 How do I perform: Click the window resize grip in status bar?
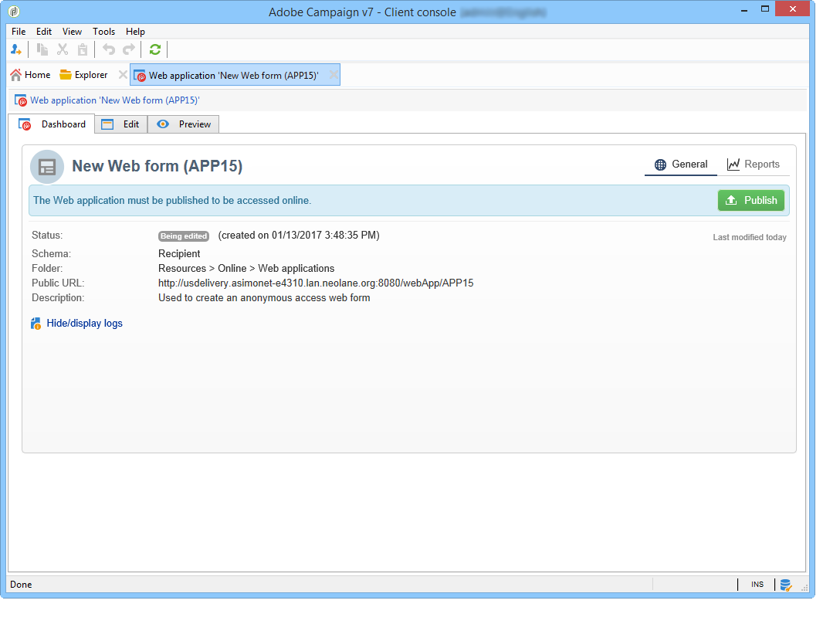[804, 588]
